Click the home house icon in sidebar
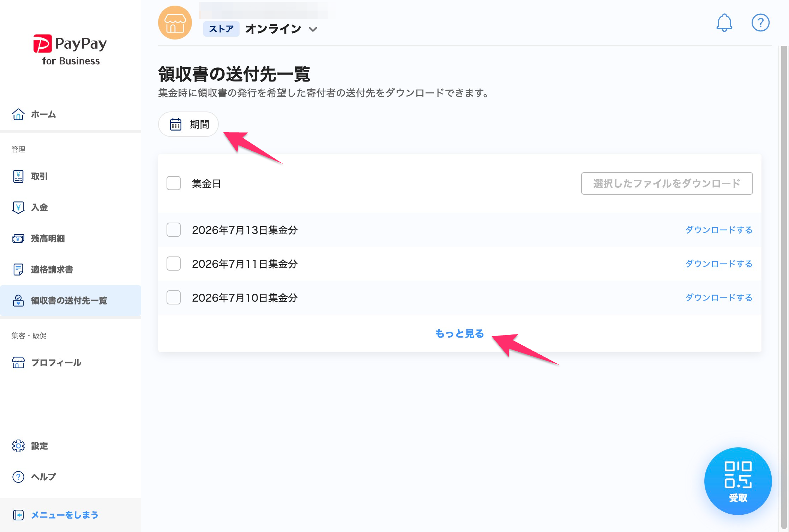 click(x=18, y=114)
